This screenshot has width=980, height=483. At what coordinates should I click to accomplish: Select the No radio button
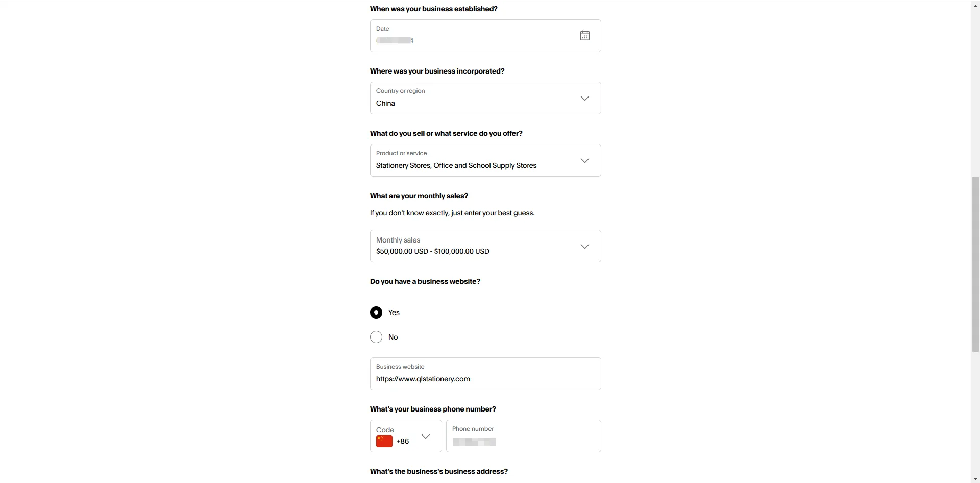(x=376, y=337)
